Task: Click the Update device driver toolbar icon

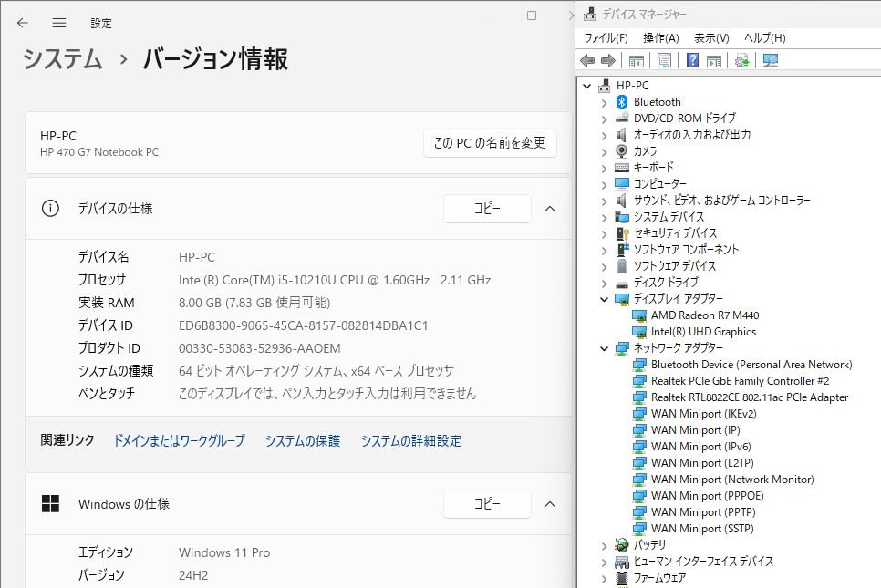Action: pos(742,61)
